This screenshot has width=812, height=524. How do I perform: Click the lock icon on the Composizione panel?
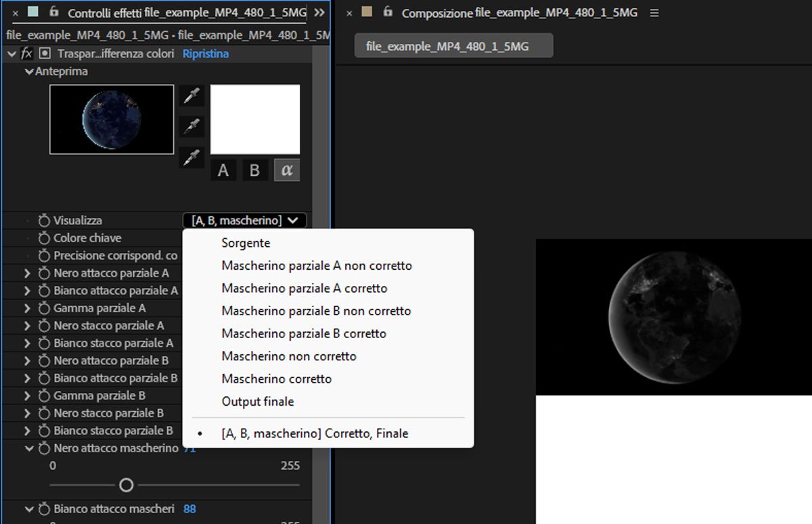(387, 12)
